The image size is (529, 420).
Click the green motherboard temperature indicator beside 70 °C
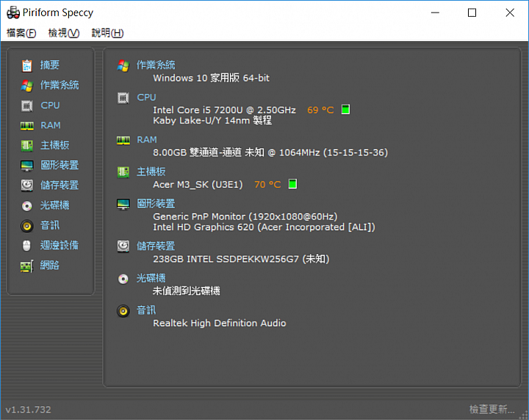pos(293,184)
